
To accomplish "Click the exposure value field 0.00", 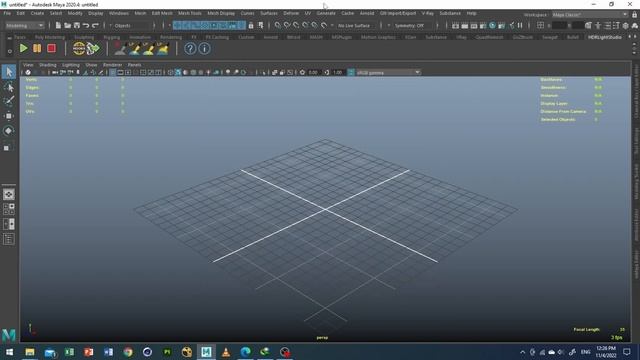I will [x=313, y=73].
